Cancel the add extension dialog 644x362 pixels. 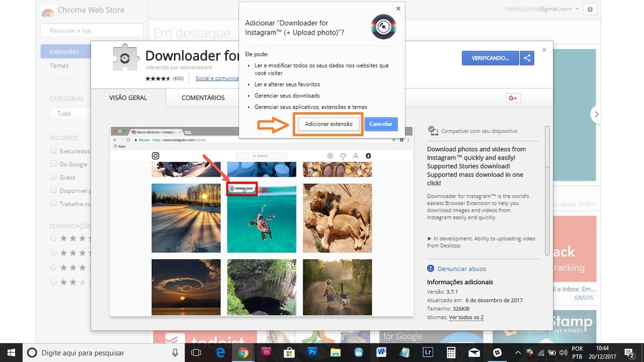coord(381,124)
